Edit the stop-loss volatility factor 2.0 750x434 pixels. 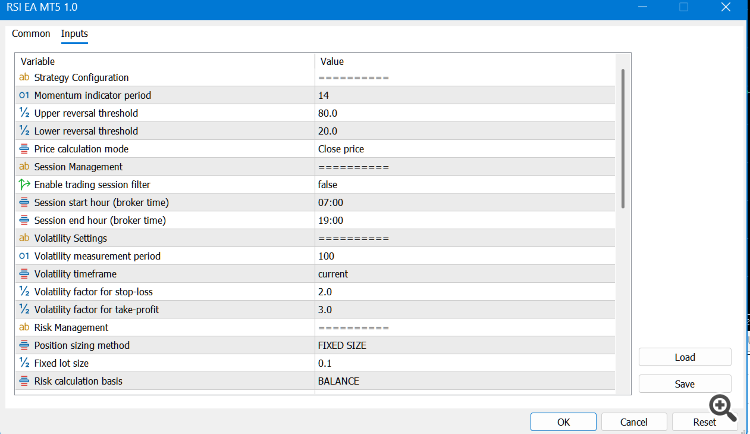point(464,291)
